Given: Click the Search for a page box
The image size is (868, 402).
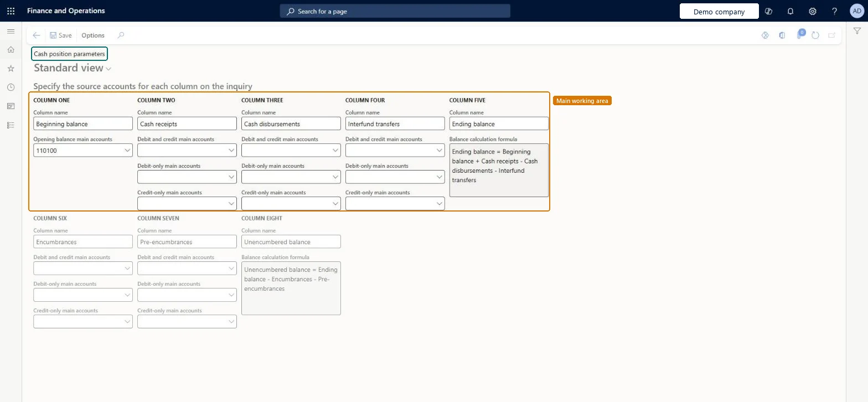Looking at the screenshot, I should coord(395,11).
